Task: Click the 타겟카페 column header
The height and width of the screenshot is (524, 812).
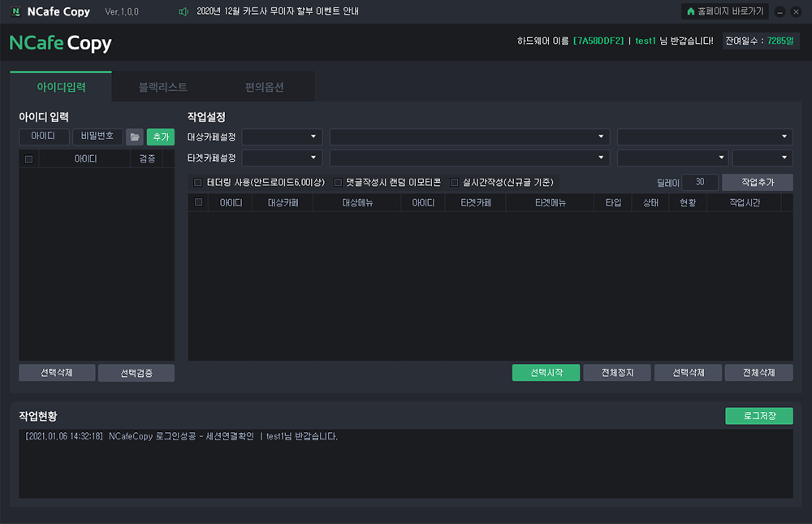Action: pyautogui.click(x=476, y=202)
